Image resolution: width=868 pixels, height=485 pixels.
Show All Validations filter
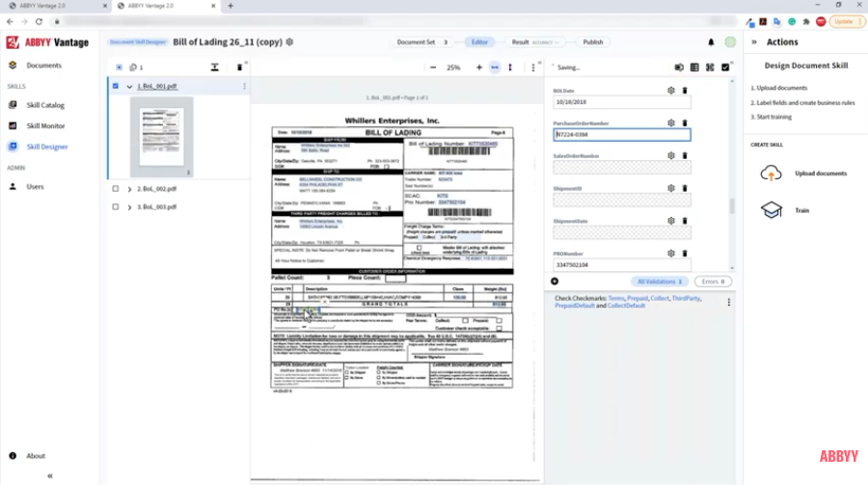(x=660, y=282)
